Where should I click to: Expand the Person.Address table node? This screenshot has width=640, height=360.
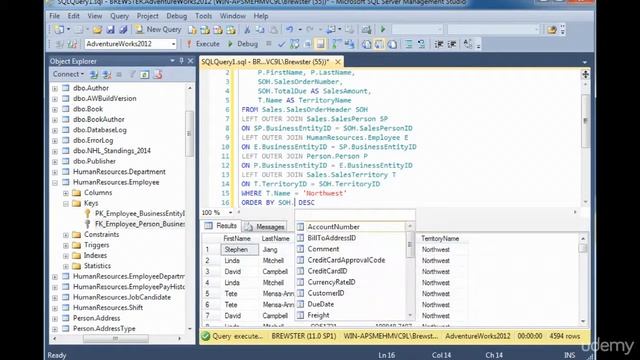55,318
